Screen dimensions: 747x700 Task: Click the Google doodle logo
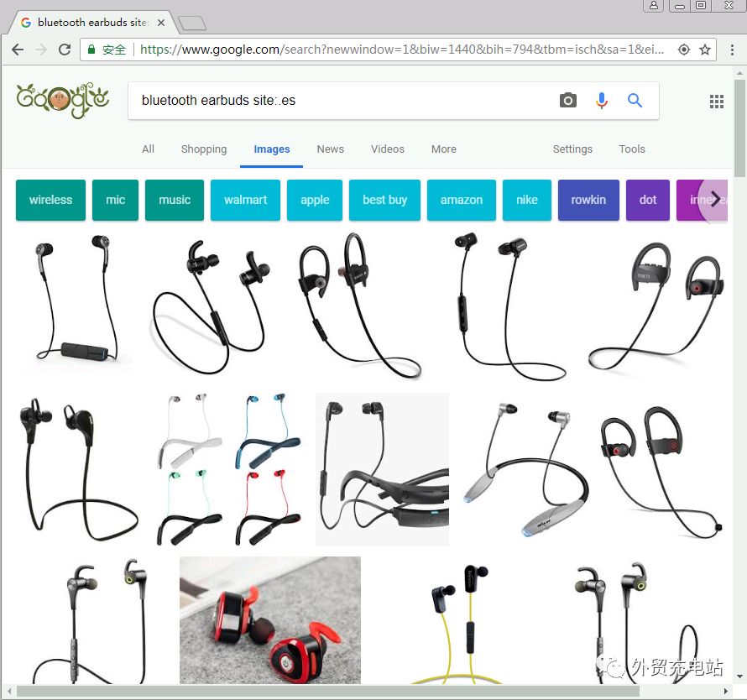(x=63, y=101)
